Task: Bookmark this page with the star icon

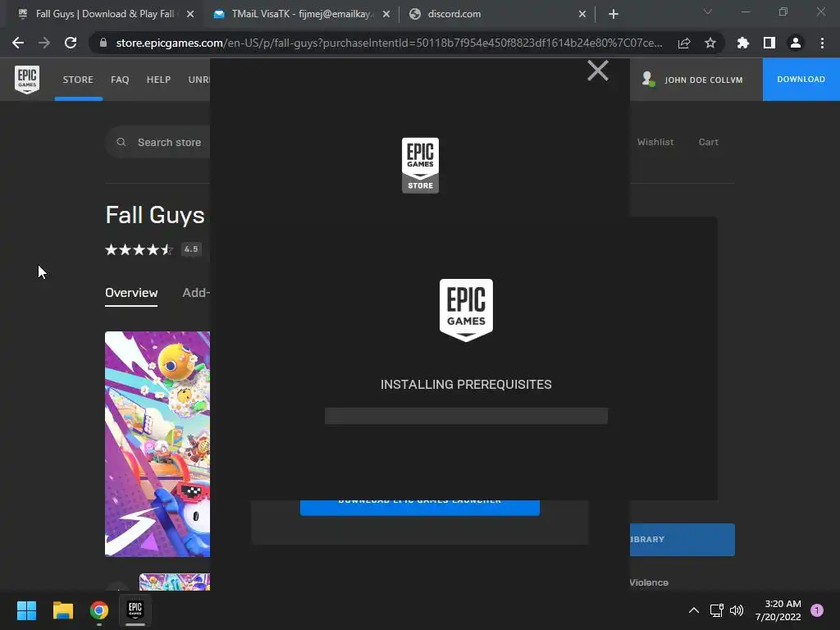Action: pos(710,43)
